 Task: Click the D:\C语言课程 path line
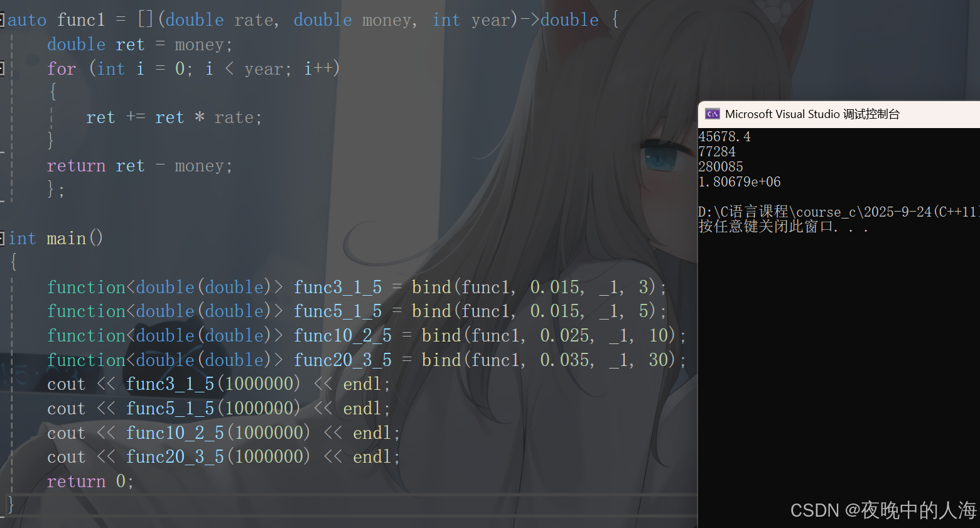point(839,212)
